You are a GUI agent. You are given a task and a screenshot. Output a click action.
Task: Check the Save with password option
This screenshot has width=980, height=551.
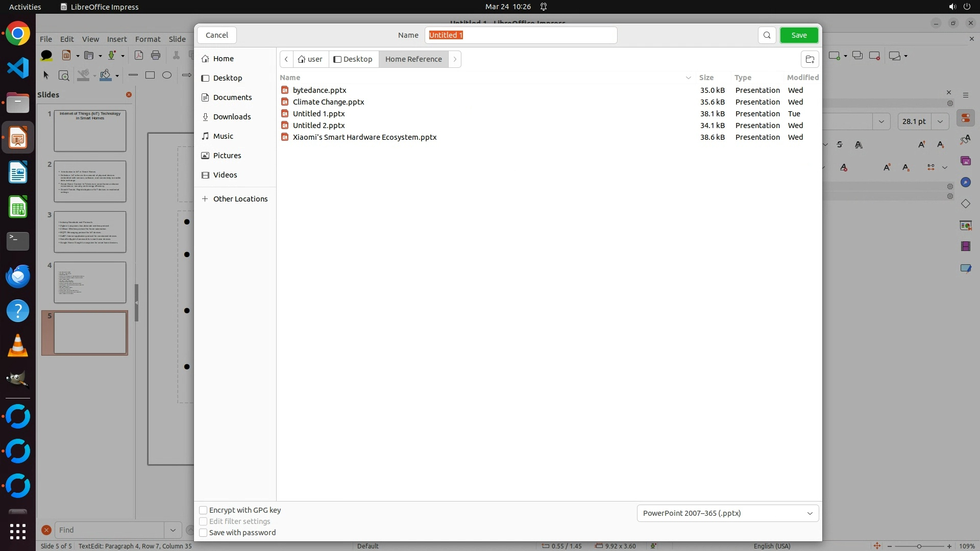coord(203,533)
